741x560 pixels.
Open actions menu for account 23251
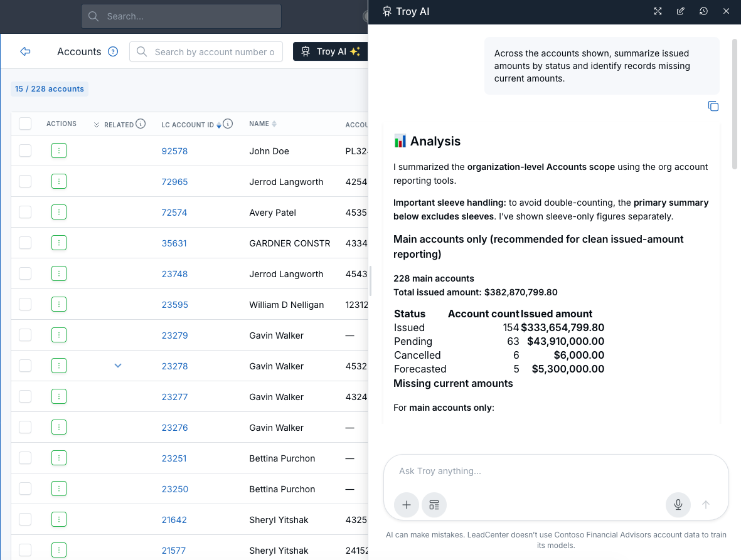pyautogui.click(x=58, y=458)
